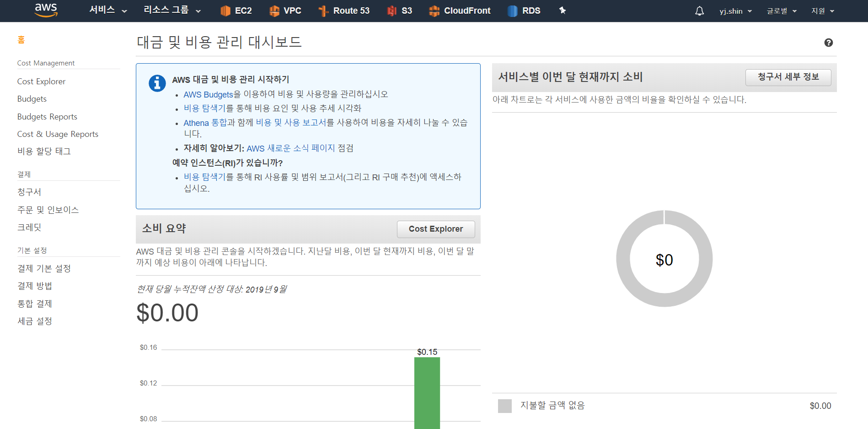868x429 pixels.
Task: Open Cost & Usage Reports
Action: tap(58, 134)
